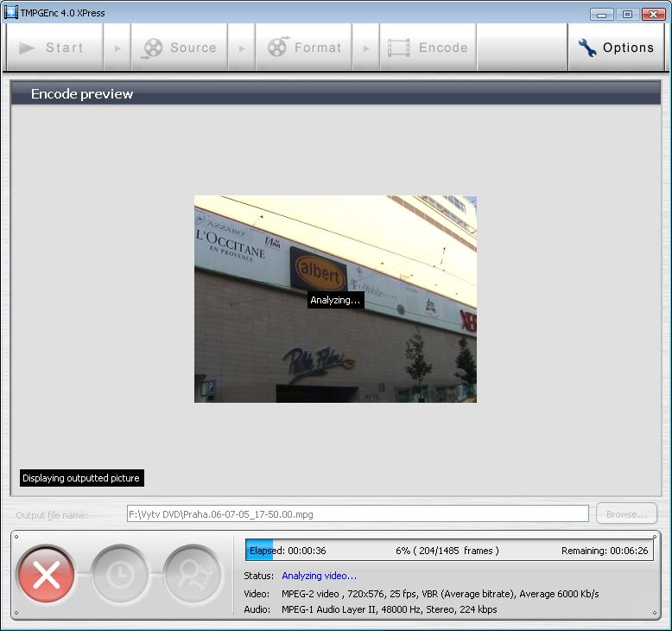This screenshot has height=631, width=672.
Task: Click the output file name field
Action: (x=358, y=513)
